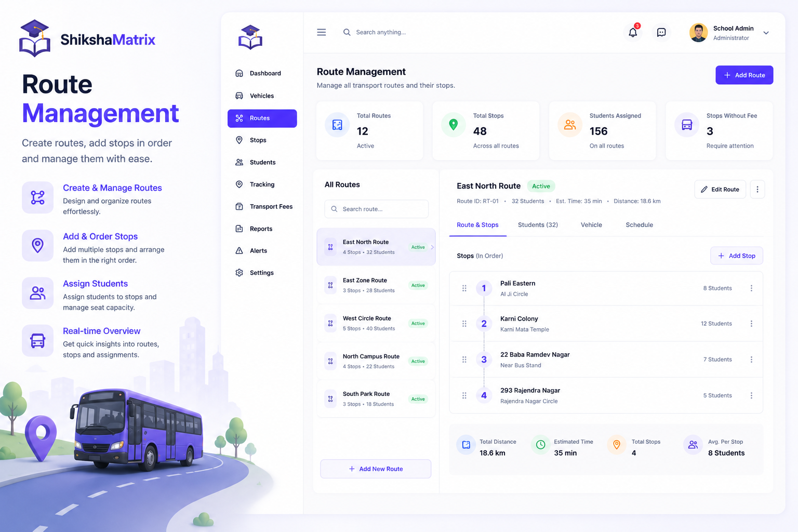Click the Add Stop button

tap(737, 256)
